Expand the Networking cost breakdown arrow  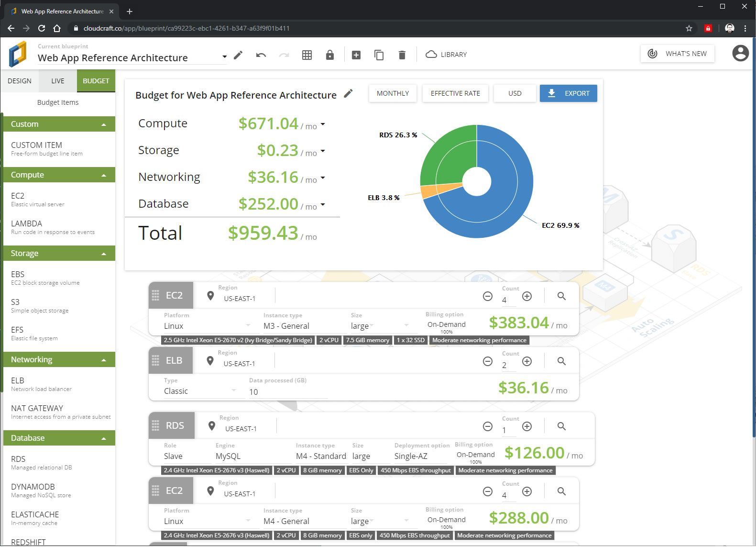tap(323, 178)
